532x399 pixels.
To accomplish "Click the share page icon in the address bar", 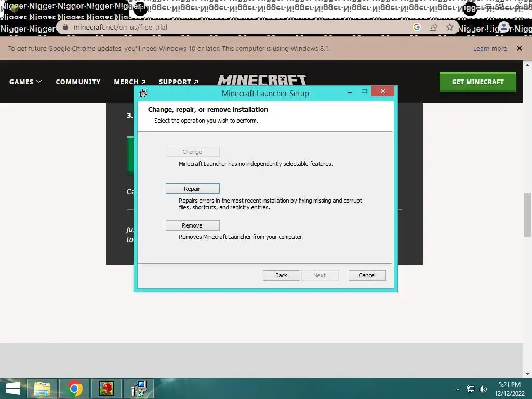I will 433,27.
